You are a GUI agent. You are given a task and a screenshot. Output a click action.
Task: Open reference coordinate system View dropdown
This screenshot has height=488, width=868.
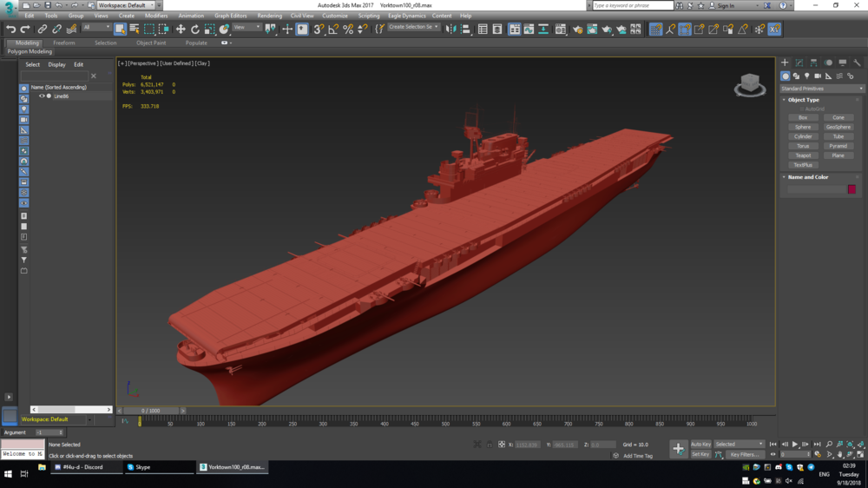point(247,27)
